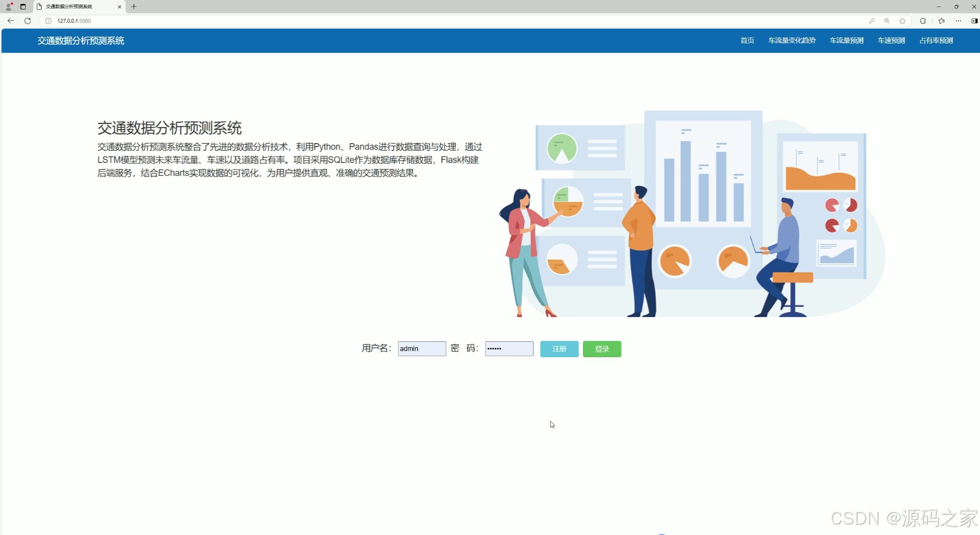Image resolution: width=980 pixels, height=535 pixels.
Task: Select the 首页 navigation item
Action: pos(746,40)
